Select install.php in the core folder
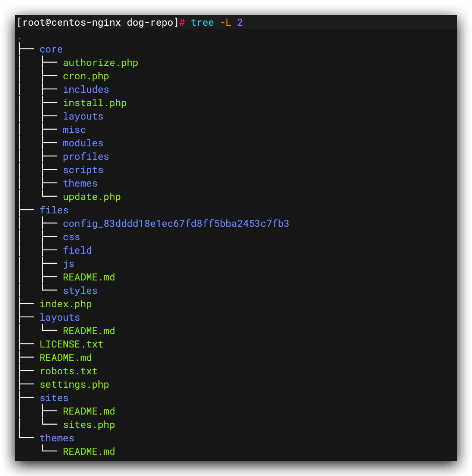 pyautogui.click(x=95, y=103)
